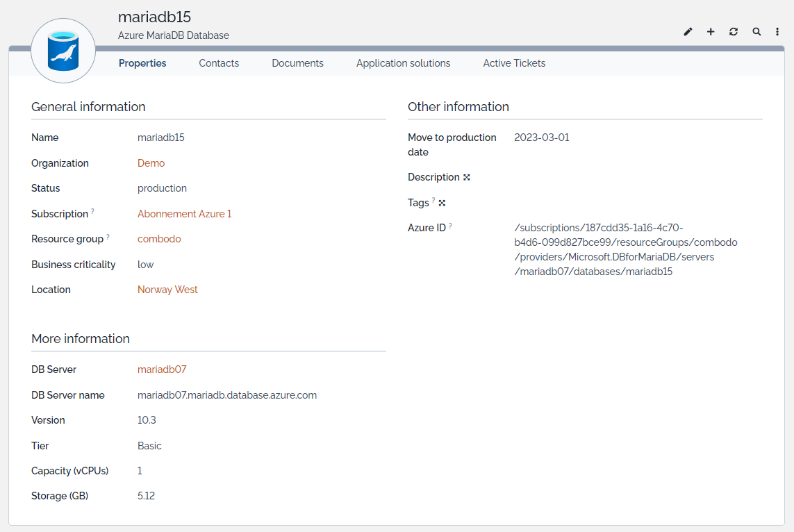The height and width of the screenshot is (532, 794).
Task: Click the plus icon to create new
Action: 711,32
